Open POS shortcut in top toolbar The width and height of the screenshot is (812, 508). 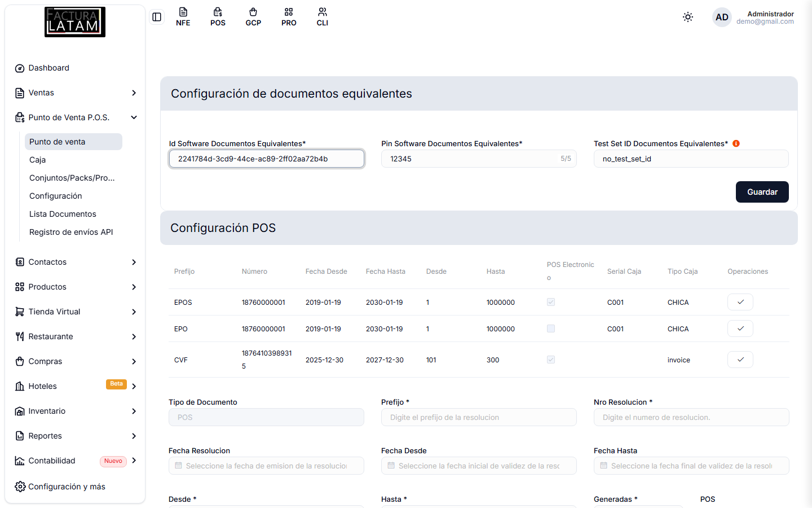click(x=218, y=17)
